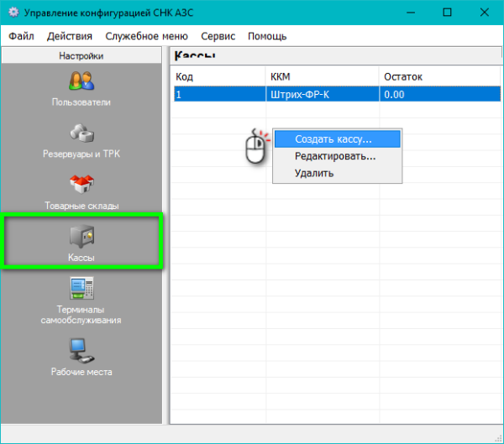Image resolution: width=504 pixels, height=444 pixels.
Task: Click the Кассы safe icon
Action: [81, 238]
